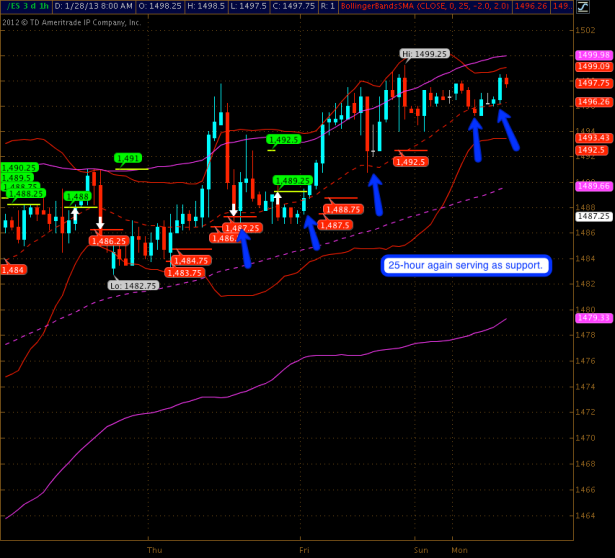Click the magenta 1479.33 price axis tag
The height and width of the screenshot is (558, 615).
(x=594, y=318)
